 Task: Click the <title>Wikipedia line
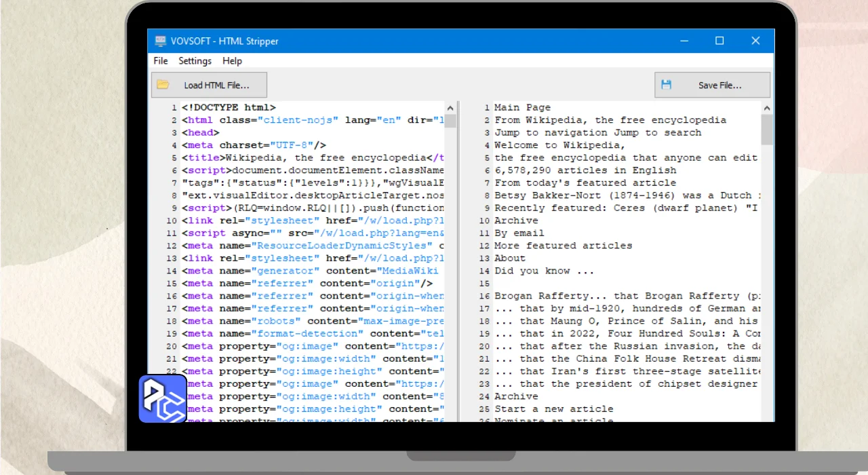(313, 157)
